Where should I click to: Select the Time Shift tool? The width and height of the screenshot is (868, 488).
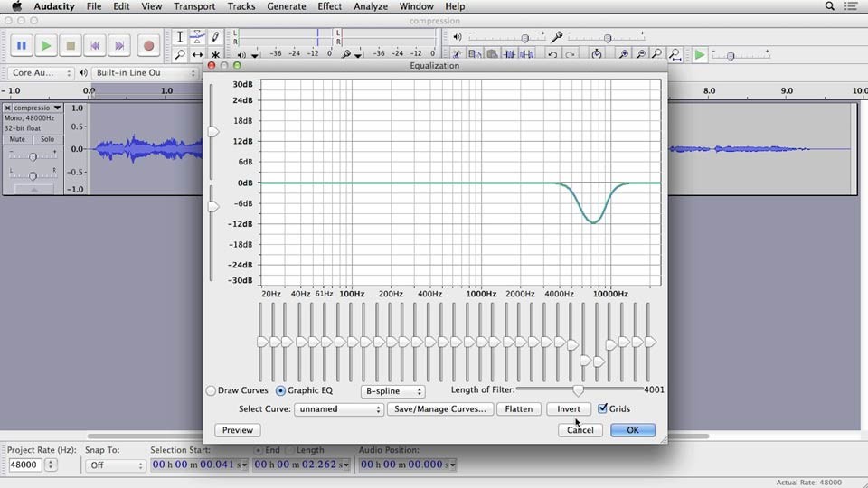(x=197, y=55)
